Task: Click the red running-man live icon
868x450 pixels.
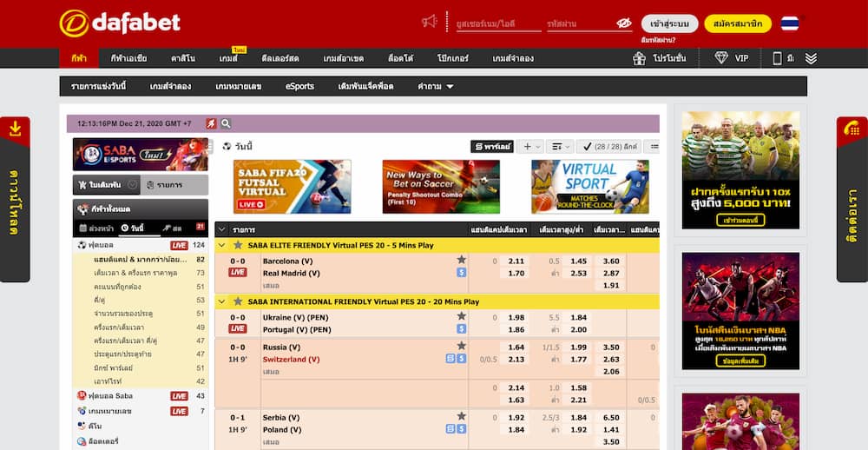Action: point(211,123)
